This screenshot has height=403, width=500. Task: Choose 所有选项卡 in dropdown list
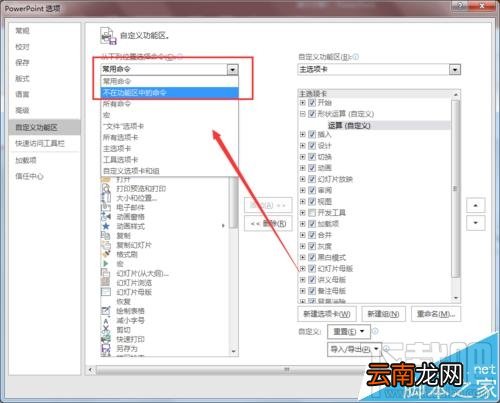tap(170, 137)
